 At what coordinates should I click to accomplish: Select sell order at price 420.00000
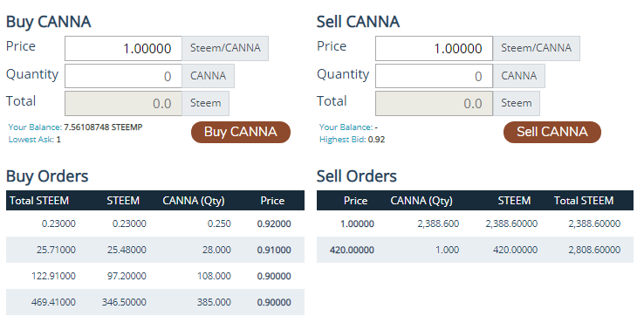(475, 250)
